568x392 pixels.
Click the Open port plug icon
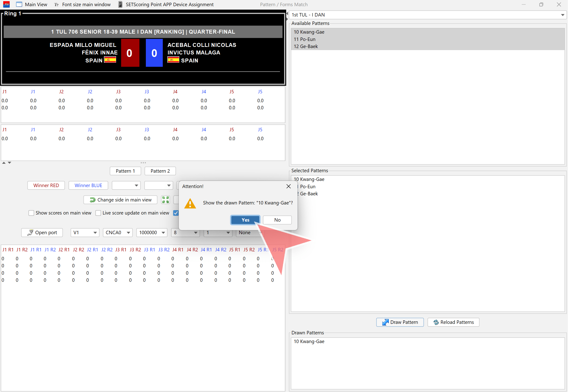30,232
